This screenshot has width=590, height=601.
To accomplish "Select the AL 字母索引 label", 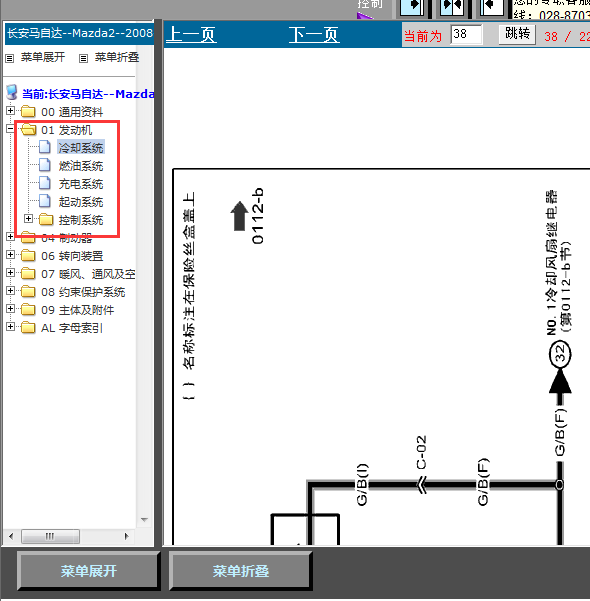I will [x=72, y=328].
